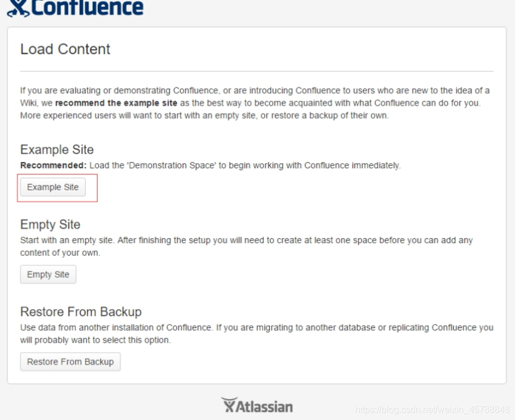Click the Load Content page heading

point(65,49)
